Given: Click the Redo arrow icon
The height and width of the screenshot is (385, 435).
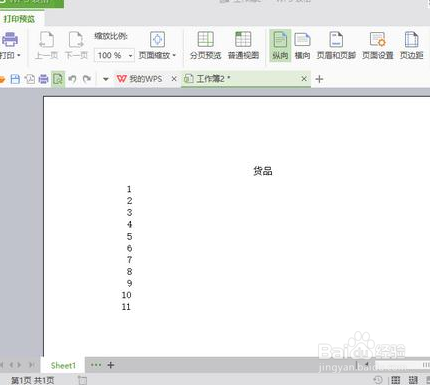Looking at the screenshot, I should 87,79.
